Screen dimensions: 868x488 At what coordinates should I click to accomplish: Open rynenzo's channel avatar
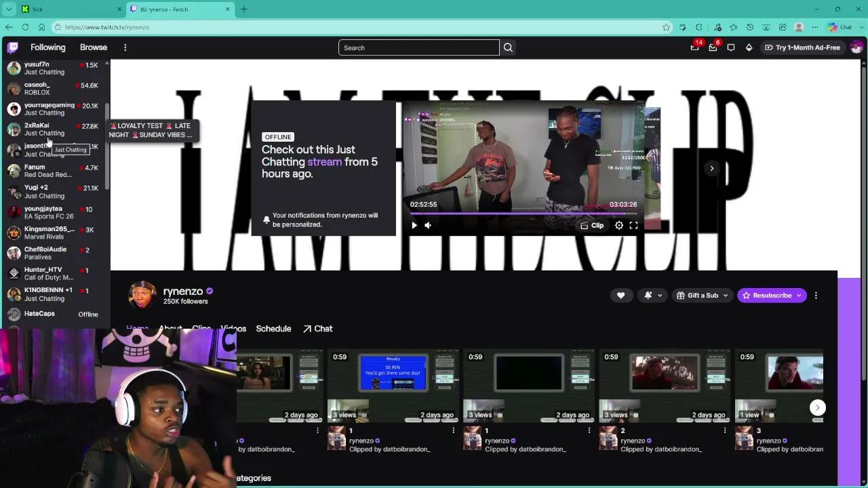[x=142, y=295]
